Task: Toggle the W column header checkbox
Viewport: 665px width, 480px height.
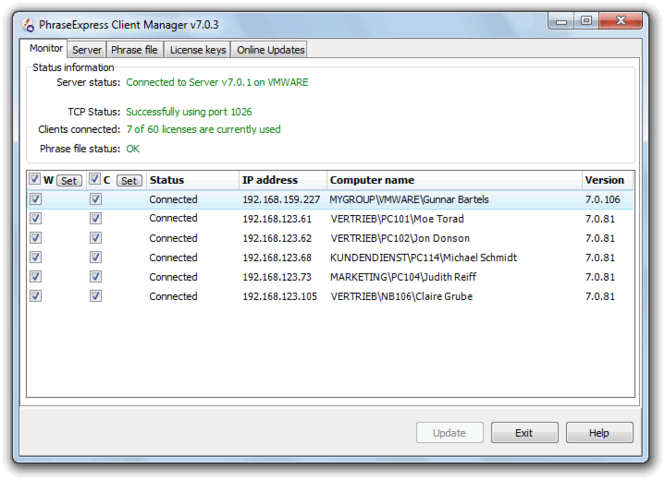Action: coord(35,179)
